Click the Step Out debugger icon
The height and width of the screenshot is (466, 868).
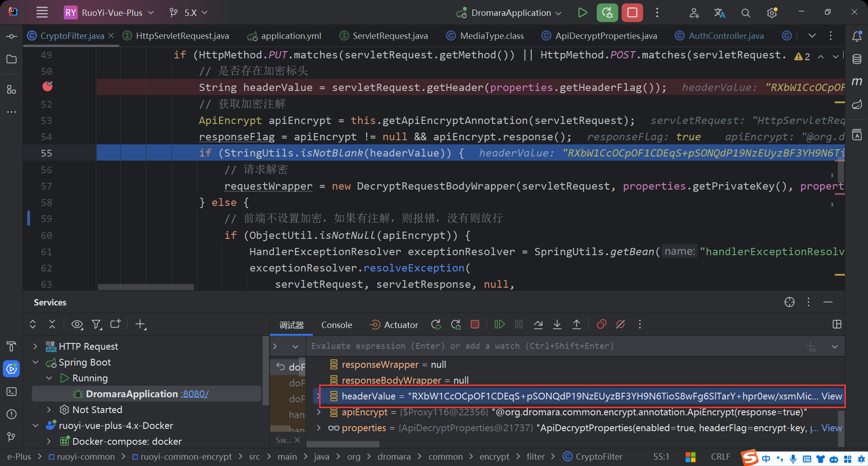point(576,324)
